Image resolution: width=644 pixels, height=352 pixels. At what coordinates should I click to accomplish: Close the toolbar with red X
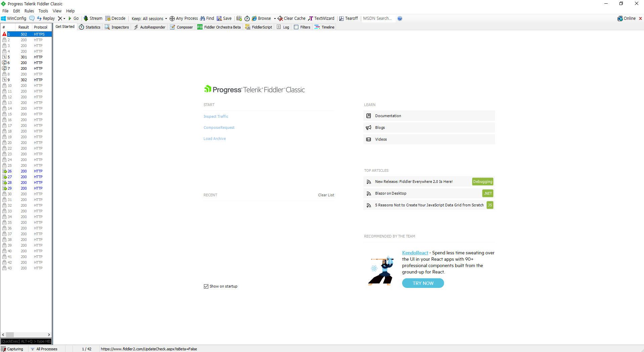pos(640,18)
